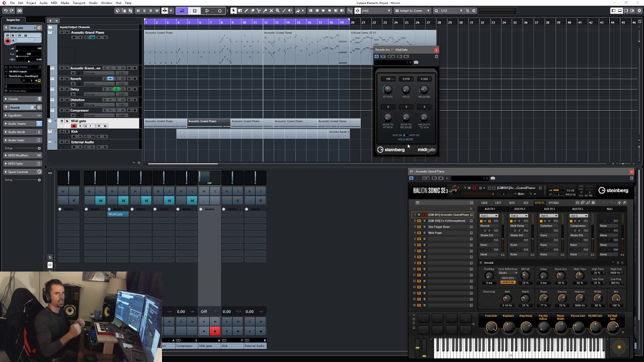
Task: Select the Groove Agent clip on Kick track
Action: click(339, 133)
